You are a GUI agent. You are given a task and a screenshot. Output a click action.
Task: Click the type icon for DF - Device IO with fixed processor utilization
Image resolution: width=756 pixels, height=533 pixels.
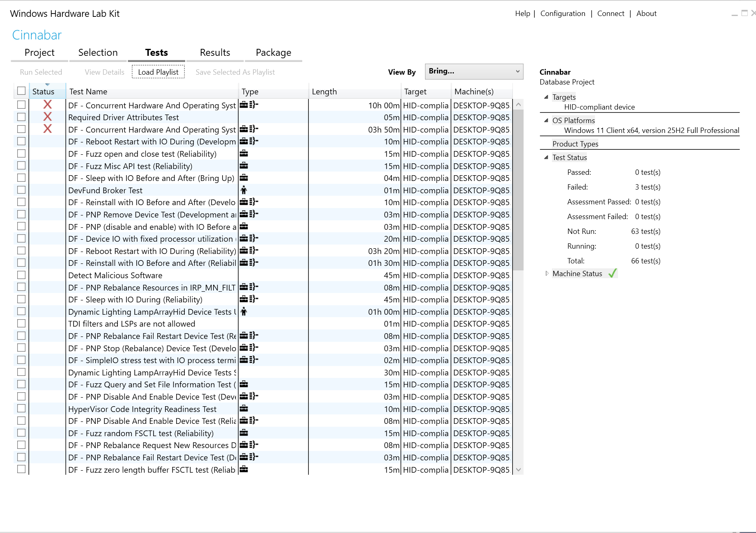[249, 238]
